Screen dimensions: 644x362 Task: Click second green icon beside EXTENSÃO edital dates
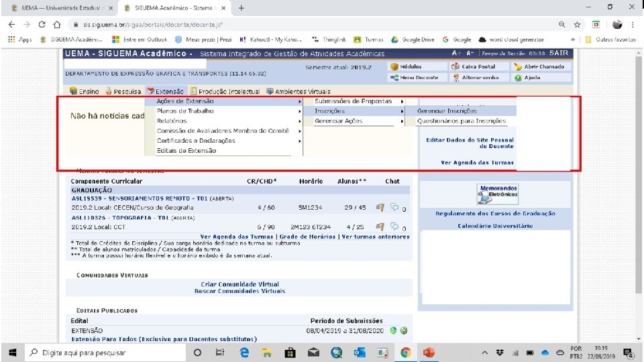404,330
